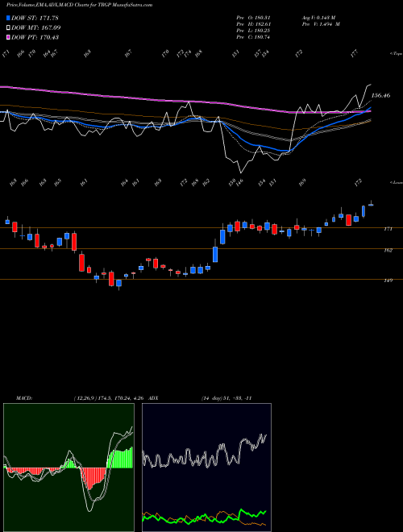This screenshot has width=403, height=532.
Task: Click the magenta DOW PT legend swatch
Action: click(8, 37)
